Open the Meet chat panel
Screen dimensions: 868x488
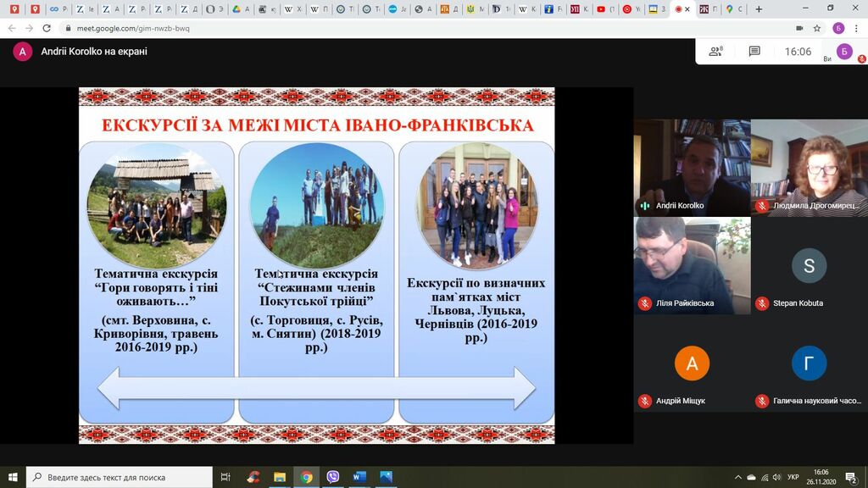[x=754, y=52]
